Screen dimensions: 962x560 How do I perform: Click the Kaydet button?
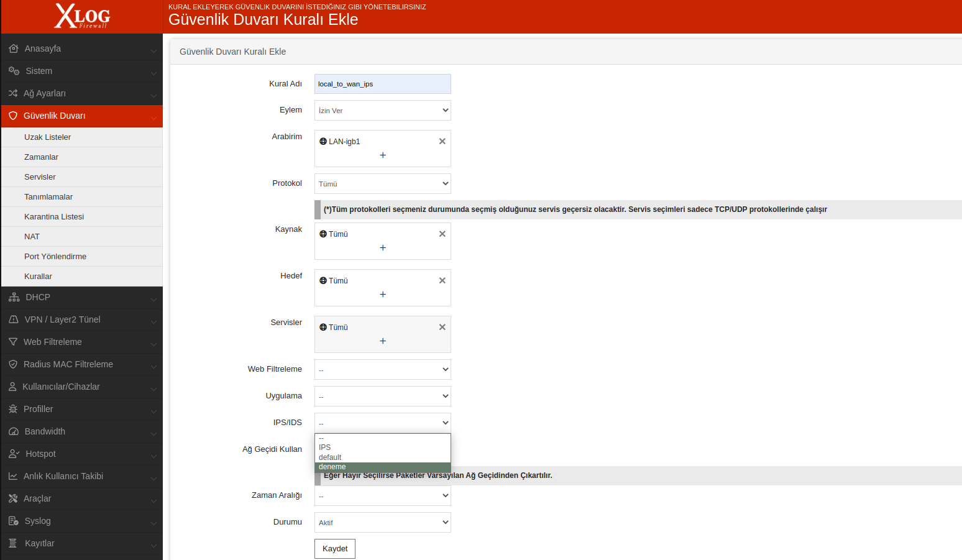pos(335,549)
